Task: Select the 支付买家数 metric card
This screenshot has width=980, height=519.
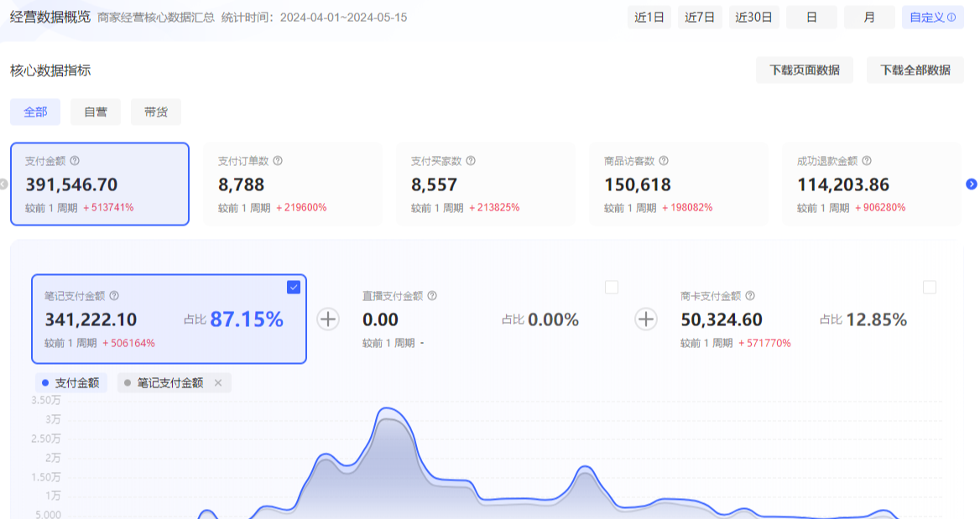Action: pos(486,184)
